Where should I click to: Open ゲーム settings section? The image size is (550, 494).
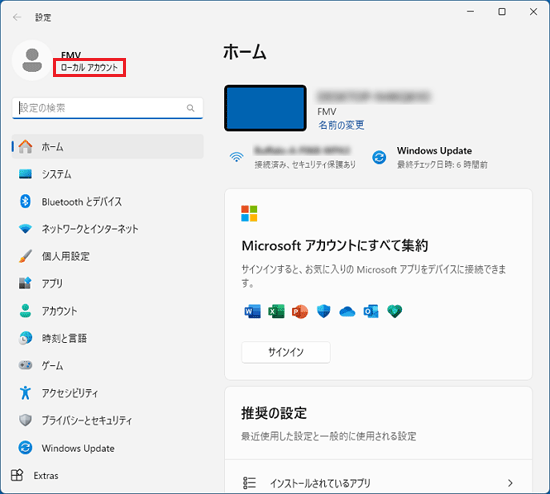point(108,365)
